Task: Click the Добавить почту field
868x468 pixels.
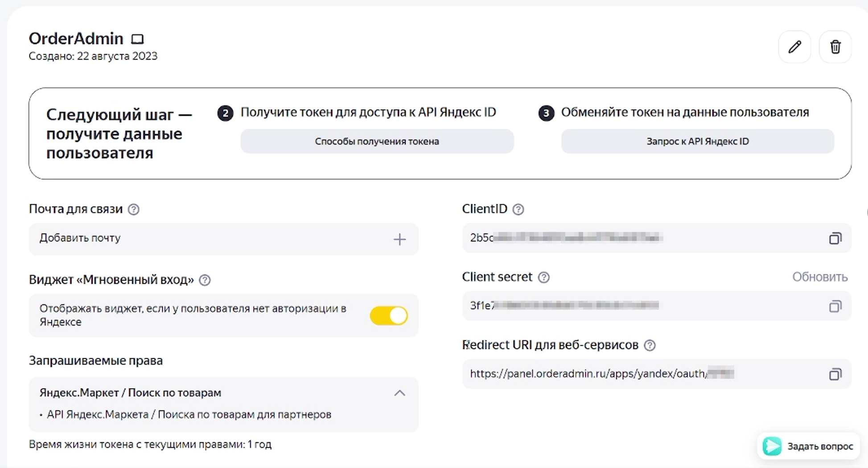Action: 223,239
